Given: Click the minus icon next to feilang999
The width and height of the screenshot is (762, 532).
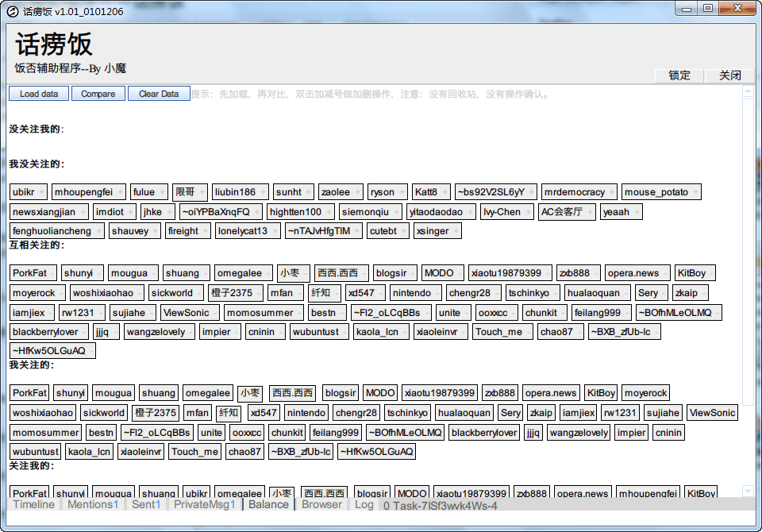Looking at the screenshot, I should click(627, 313).
